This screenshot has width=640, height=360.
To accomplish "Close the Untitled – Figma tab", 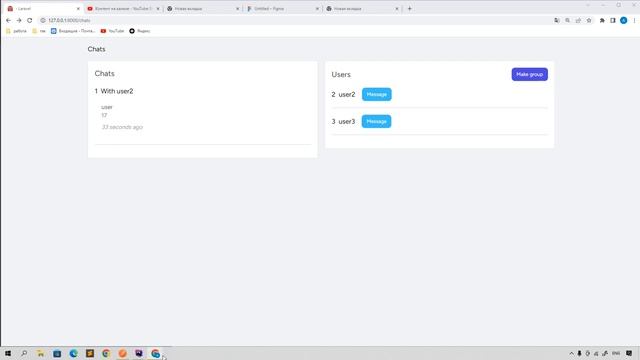I will coord(317,9).
